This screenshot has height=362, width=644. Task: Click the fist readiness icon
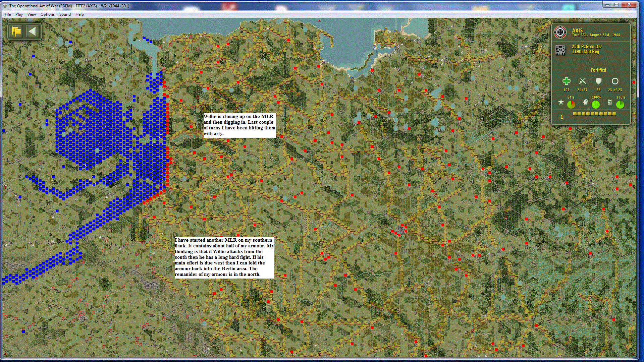coord(586,102)
